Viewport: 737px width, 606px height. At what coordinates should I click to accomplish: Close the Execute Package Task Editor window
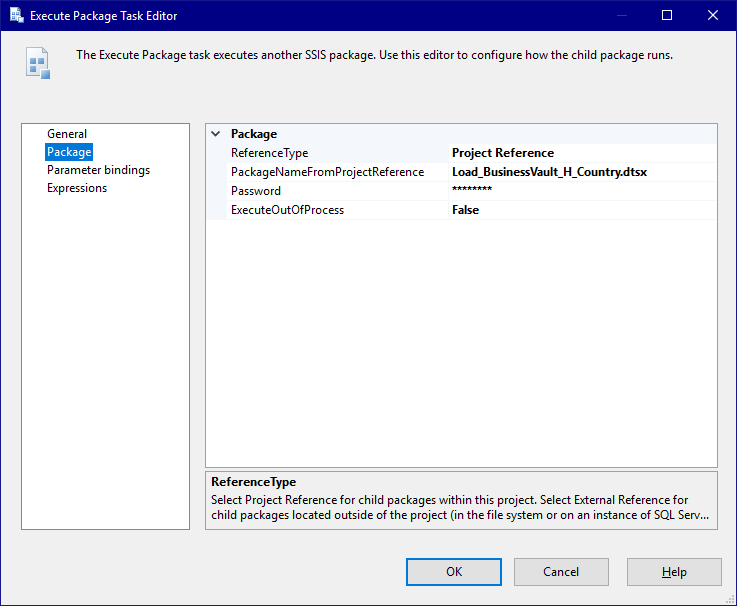tap(713, 16)
